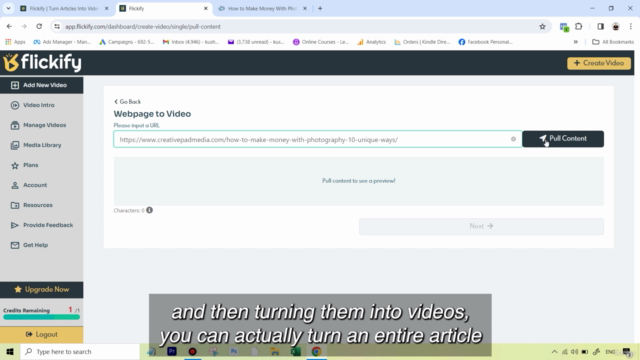Open the Gmail Inbox bookmark

tap(191, 42)
